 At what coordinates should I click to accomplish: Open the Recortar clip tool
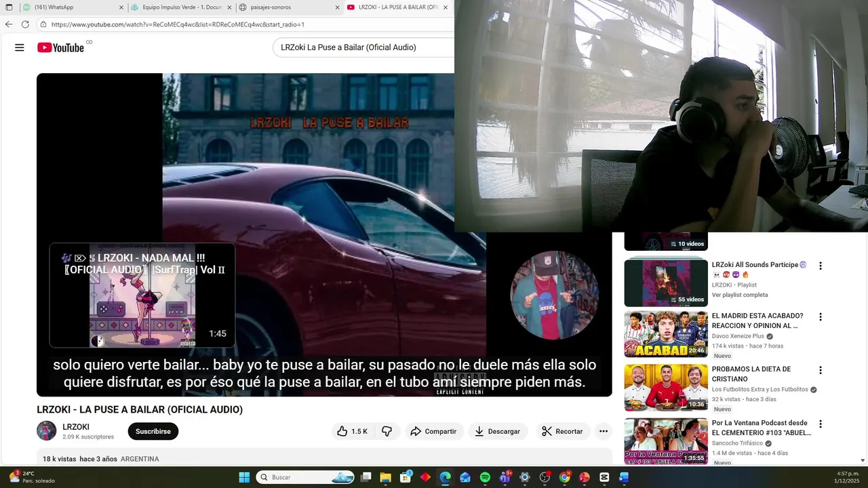pos(562,431)
